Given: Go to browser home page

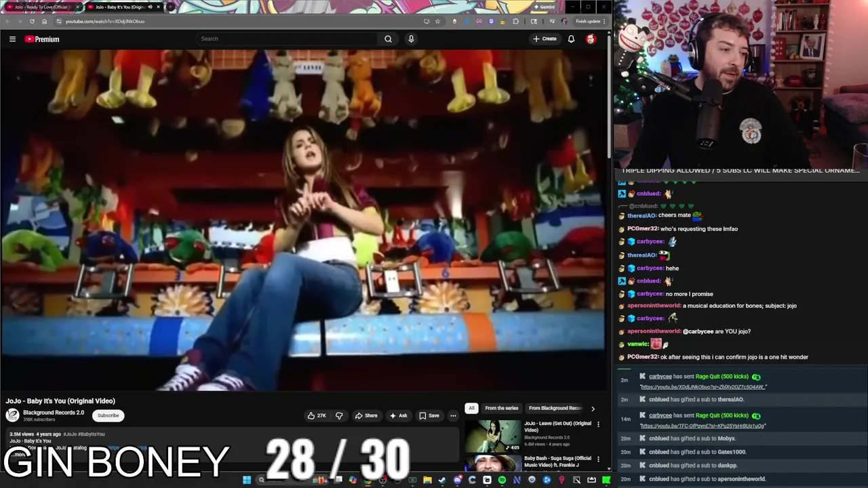Looking at the screenshot, I should coord(45,21).
